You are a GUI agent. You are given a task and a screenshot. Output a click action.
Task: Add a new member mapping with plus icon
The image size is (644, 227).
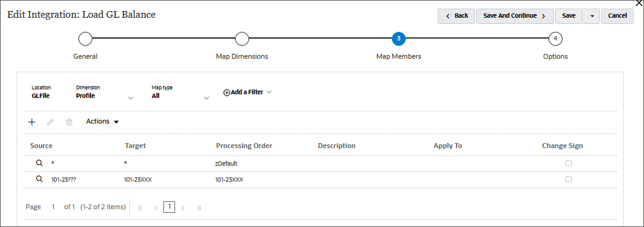click(32, 122)
